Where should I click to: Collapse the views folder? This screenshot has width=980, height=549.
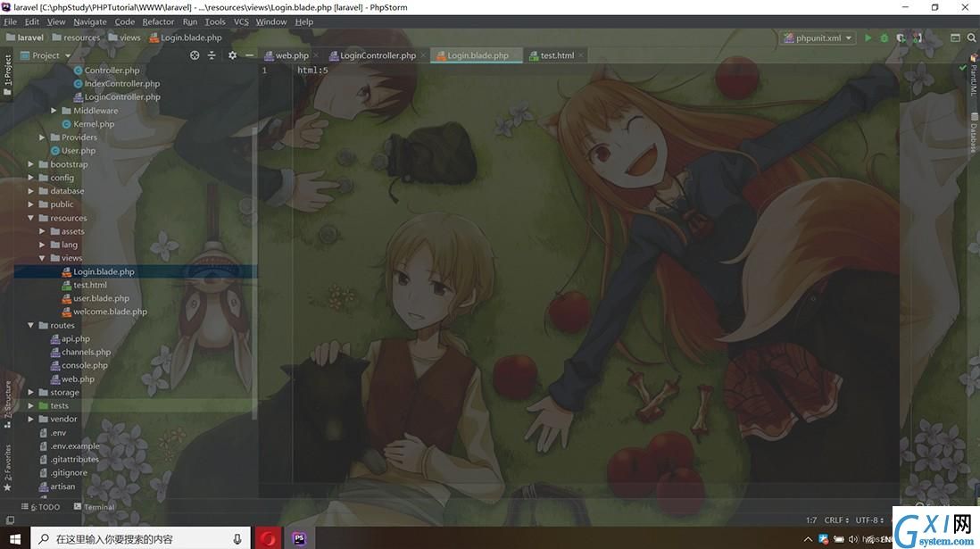tap(42, 258)
